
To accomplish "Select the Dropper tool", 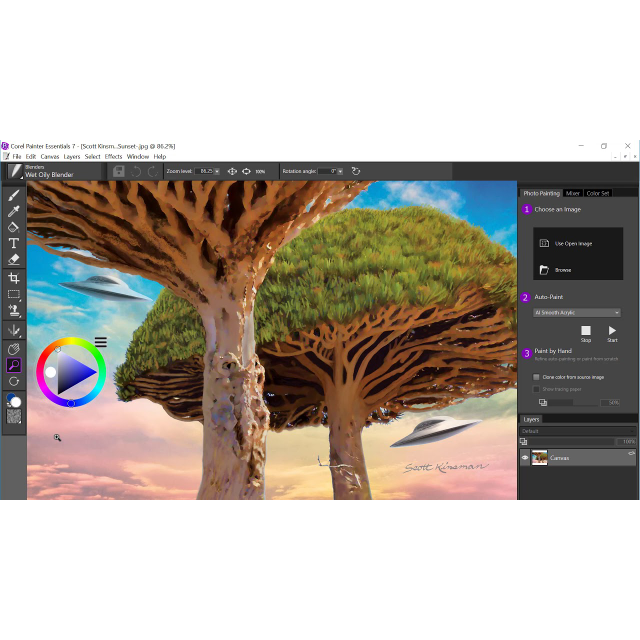I will tap(13, 211).
